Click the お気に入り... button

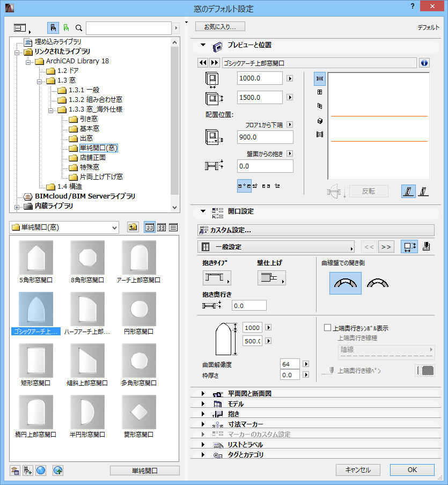(220, 27)
